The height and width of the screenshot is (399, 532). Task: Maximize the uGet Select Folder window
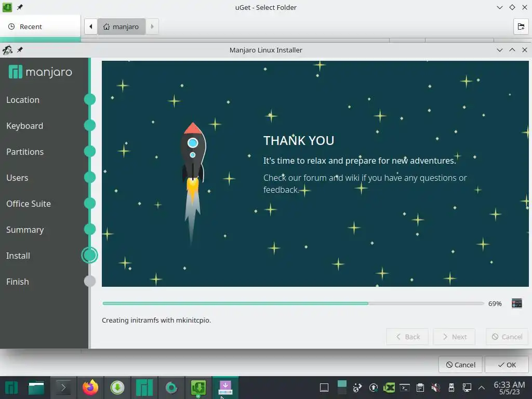(x=512, y=7)
